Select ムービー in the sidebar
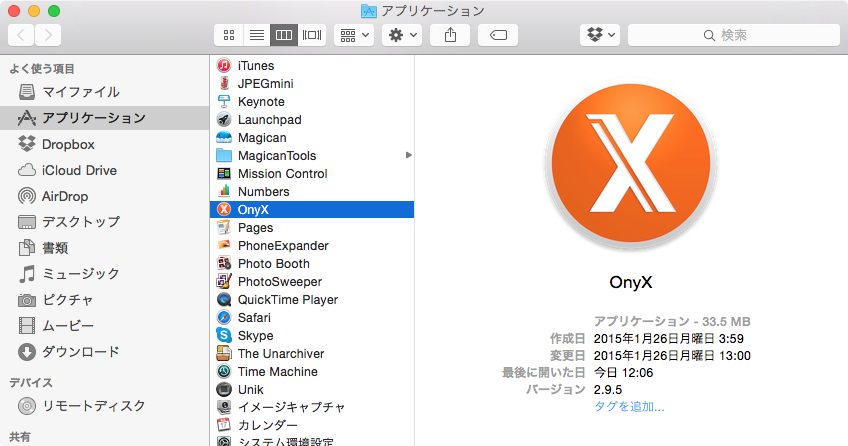 click(x=104, y=326)
